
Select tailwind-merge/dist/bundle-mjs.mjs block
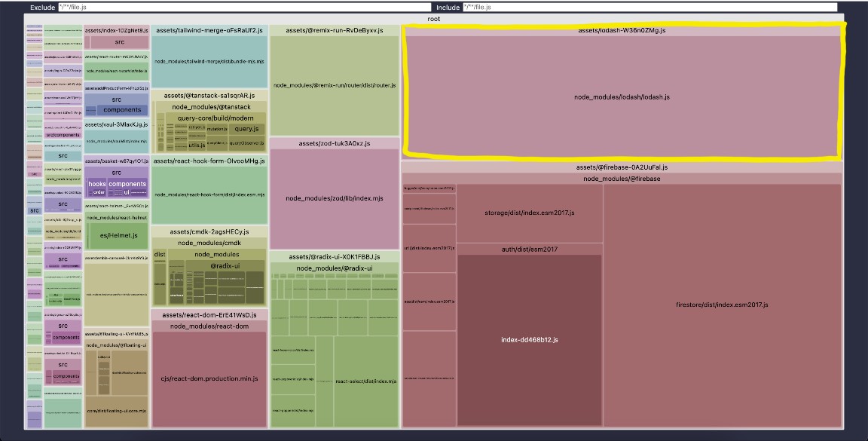tap(209, 62)
